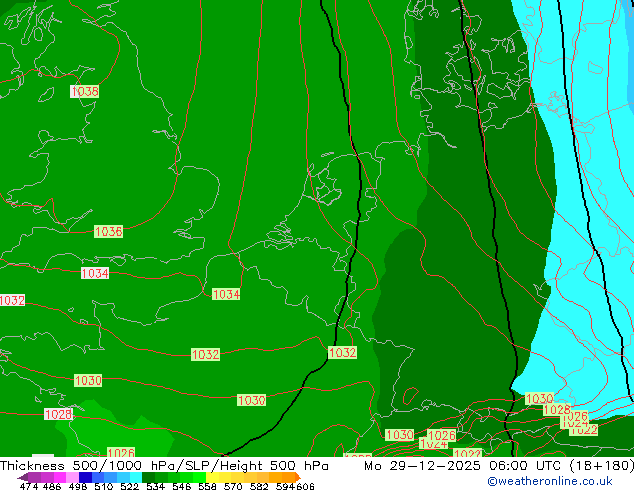634x490 pixels.
Task: Select the 1034 label with light-green background
Action: (226, 294)
